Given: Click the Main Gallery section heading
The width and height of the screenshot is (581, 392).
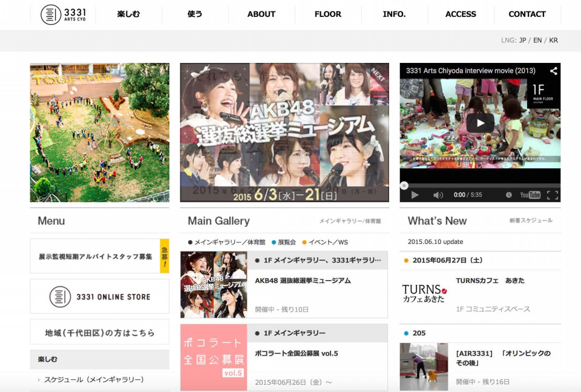Looking at the screenshot, I should [x=218, y=221].
